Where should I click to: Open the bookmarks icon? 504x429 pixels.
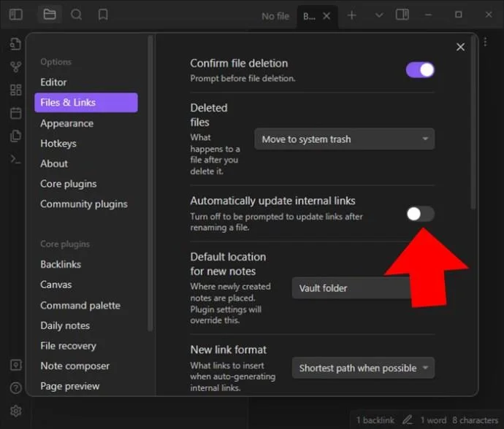tap(103, 15)
